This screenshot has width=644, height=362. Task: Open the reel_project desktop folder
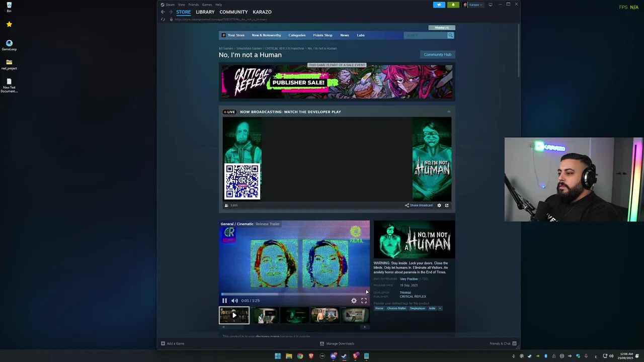coord(9,64)
